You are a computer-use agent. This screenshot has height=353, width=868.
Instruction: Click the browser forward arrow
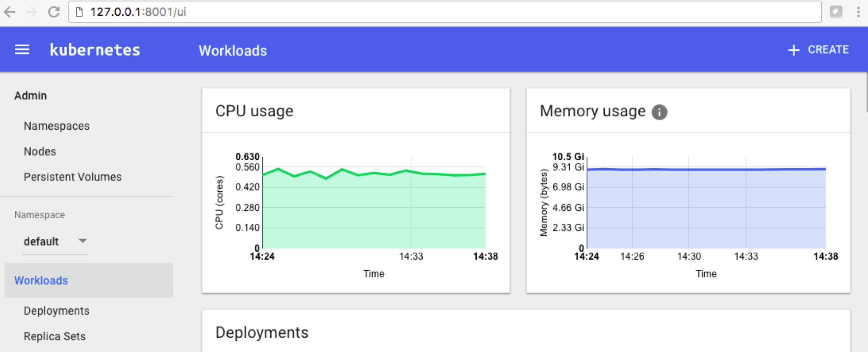click(x=31, y=12)
